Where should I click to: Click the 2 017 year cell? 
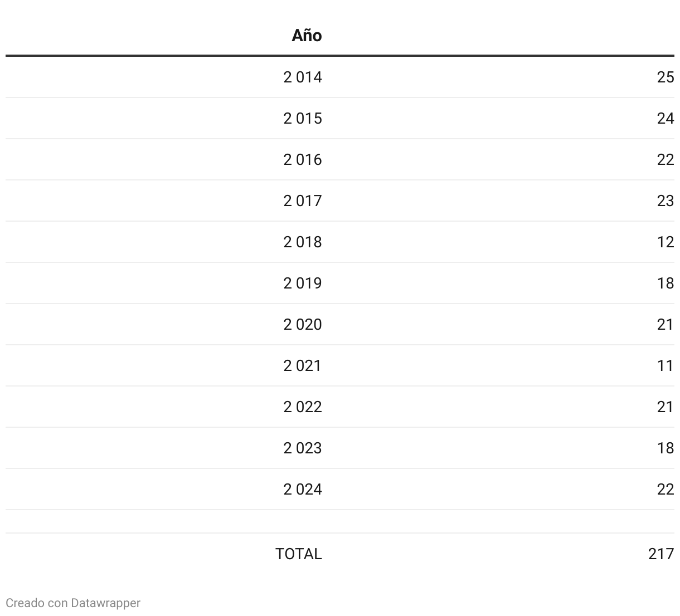pos(302,201)
